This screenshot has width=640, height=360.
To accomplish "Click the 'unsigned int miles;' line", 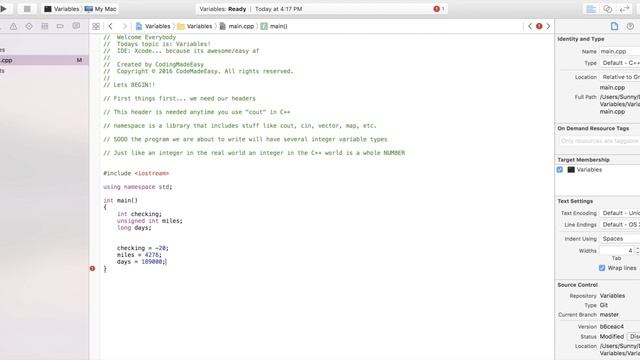I will pyautogui.click(x=150, y=220).
